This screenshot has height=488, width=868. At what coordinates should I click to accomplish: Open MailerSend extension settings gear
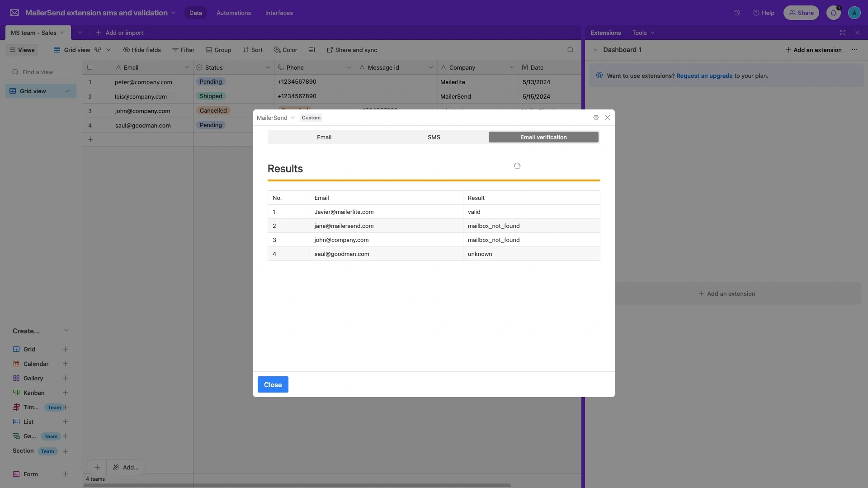tap(596, 118)
